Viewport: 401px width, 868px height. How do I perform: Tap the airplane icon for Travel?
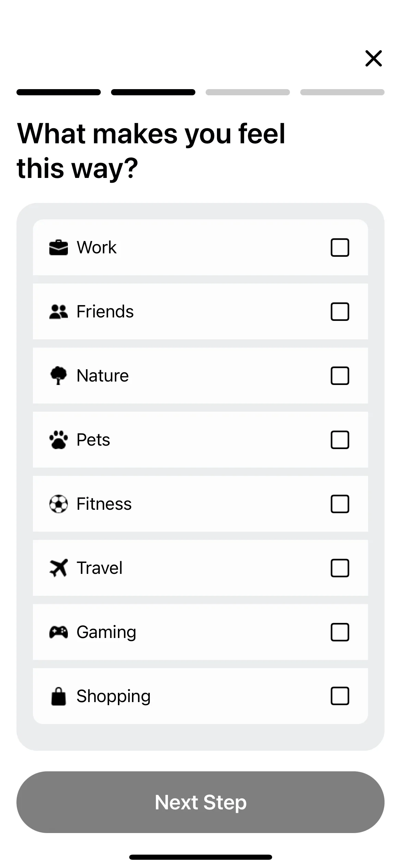[59, 568]
